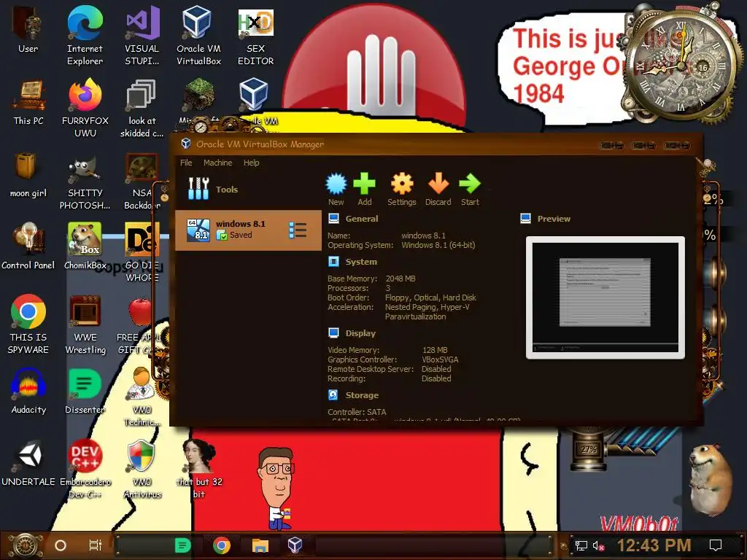
Task: Open the Audacity desktop icon
Action: point(28,391)
